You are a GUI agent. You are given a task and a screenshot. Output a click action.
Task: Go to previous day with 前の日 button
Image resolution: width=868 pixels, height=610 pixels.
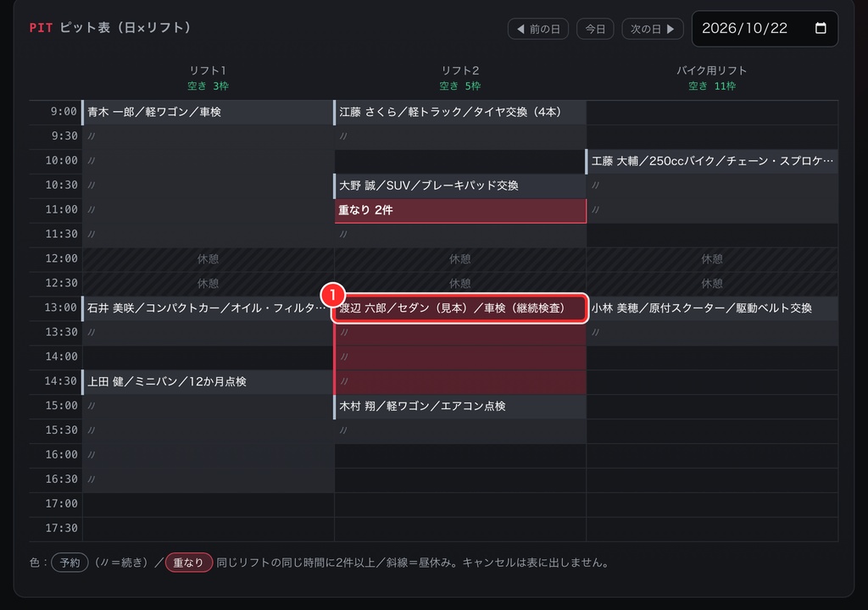point(538,29)
